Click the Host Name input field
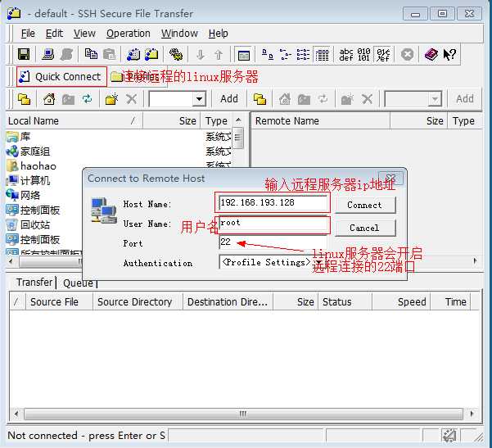The height and width of the screenshot is (448, 492). [x=273, y=202]
